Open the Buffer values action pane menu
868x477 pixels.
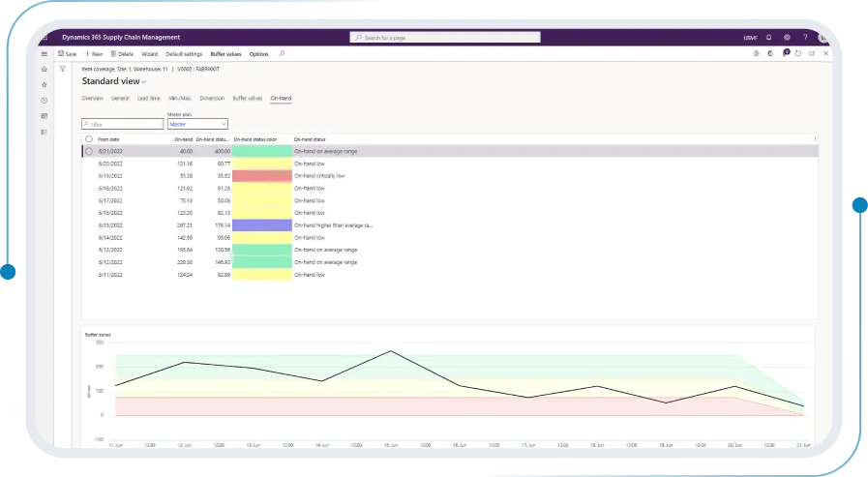[225, 54]
